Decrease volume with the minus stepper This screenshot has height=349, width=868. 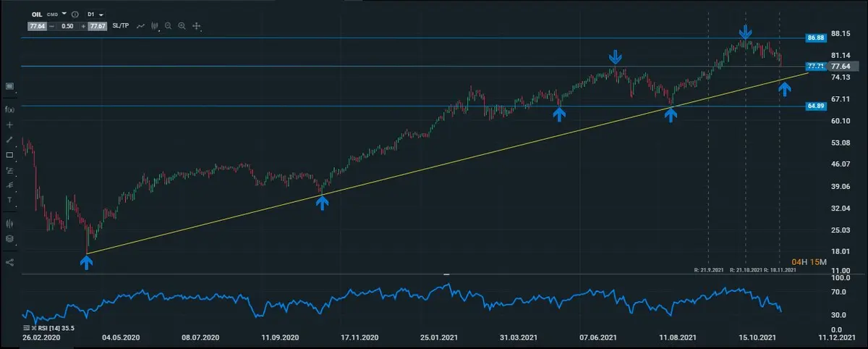(53, 26)
